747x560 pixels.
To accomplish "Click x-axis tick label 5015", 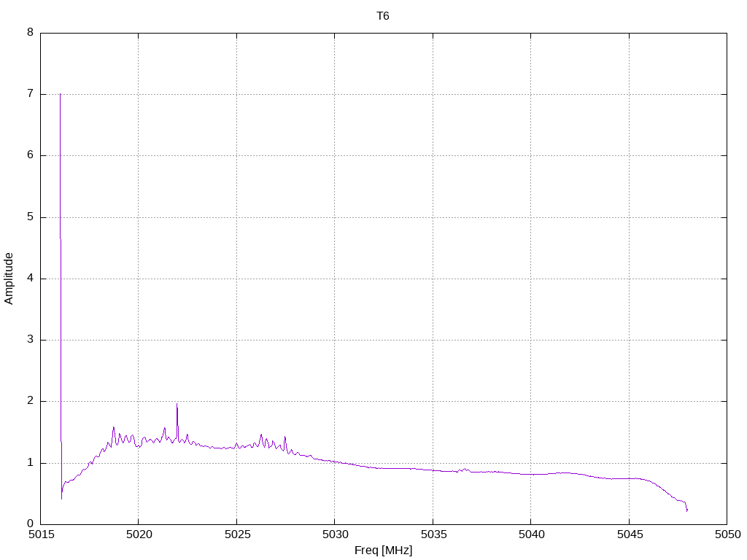I will tap(41, 534).
